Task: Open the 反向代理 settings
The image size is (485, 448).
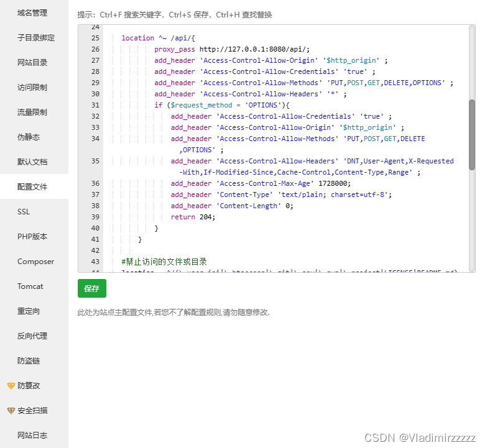Action: (32, 336)
